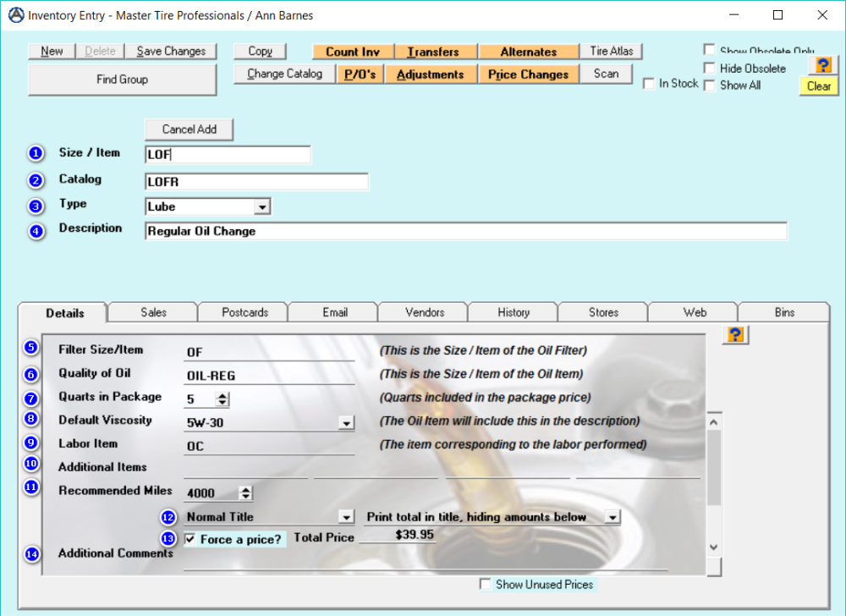Image resolution: width=846 pixels, height=616 pixels.
Task: Open the Type dropdown showing Lube
Action: pos(261,206)
